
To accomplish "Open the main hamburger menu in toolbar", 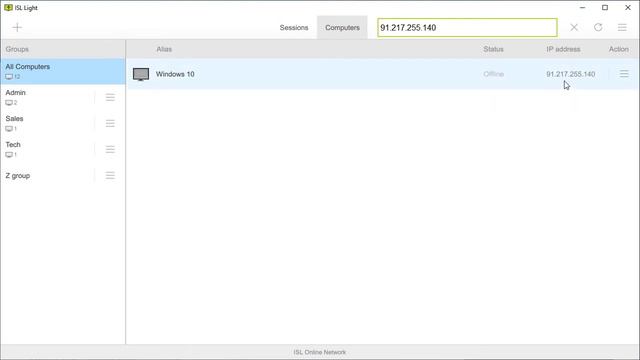I will [622, 27].
